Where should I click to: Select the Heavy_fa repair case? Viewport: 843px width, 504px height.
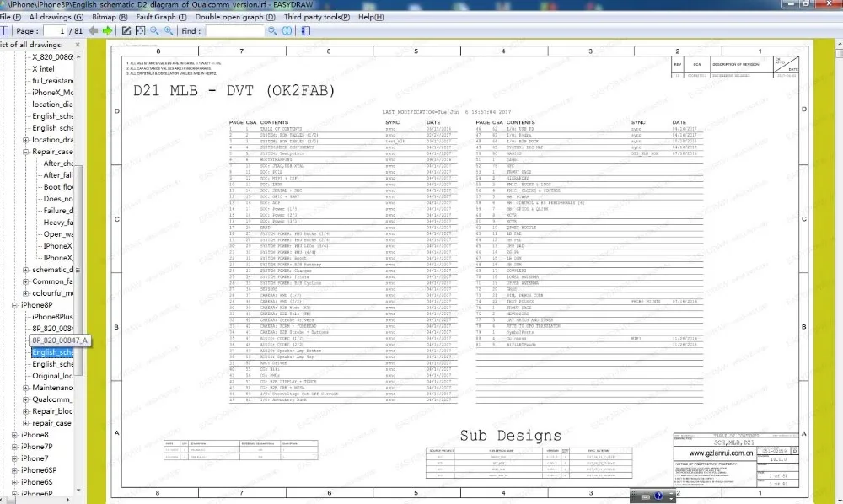[x=59, y=223]
